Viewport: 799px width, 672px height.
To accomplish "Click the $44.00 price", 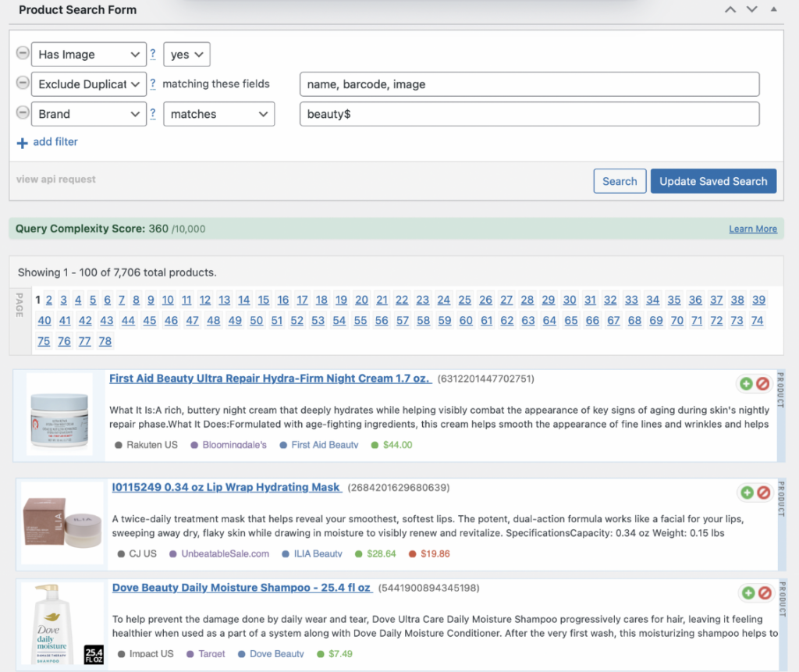I will click(x=397, y=445).
